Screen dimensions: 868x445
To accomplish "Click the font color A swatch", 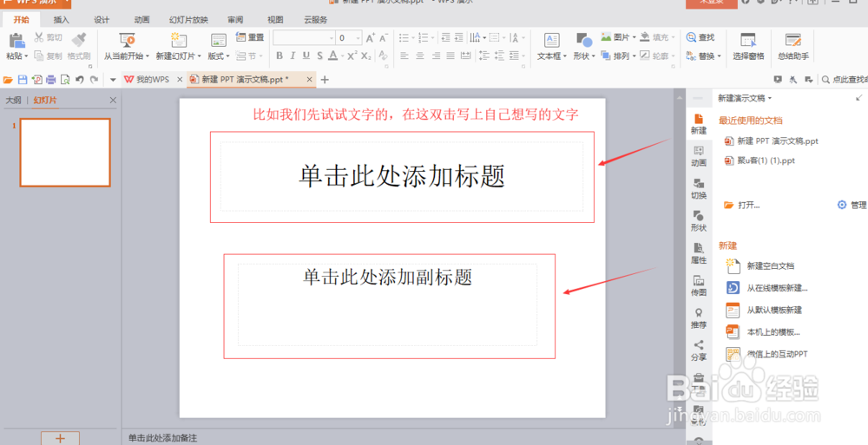I will [x=332, y=56].
